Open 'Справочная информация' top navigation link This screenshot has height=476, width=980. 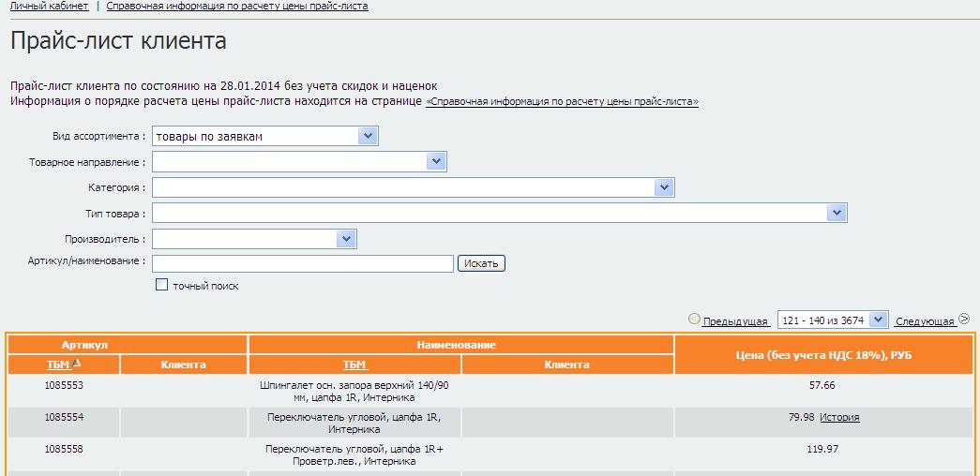[237, 6]
